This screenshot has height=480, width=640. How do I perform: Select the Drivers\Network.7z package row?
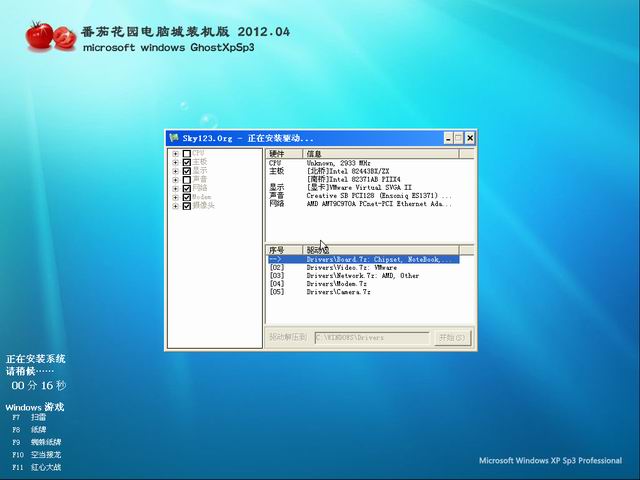pyautogui.click(x=363, y=276)
